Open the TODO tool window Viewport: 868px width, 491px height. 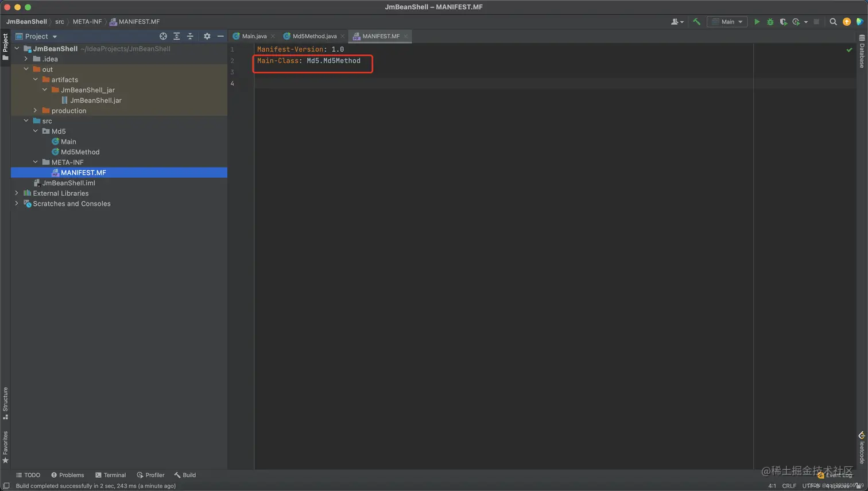[28, 475]
